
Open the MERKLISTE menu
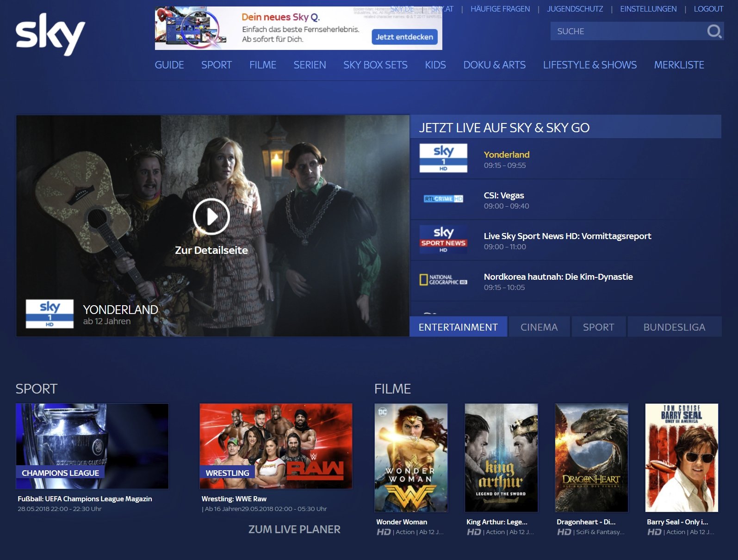pos(679,65)
